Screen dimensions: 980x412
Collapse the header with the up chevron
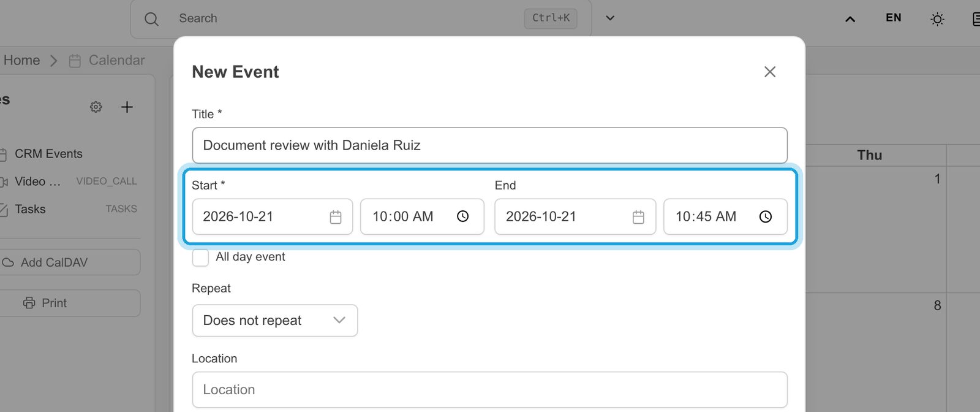[850, 19]
